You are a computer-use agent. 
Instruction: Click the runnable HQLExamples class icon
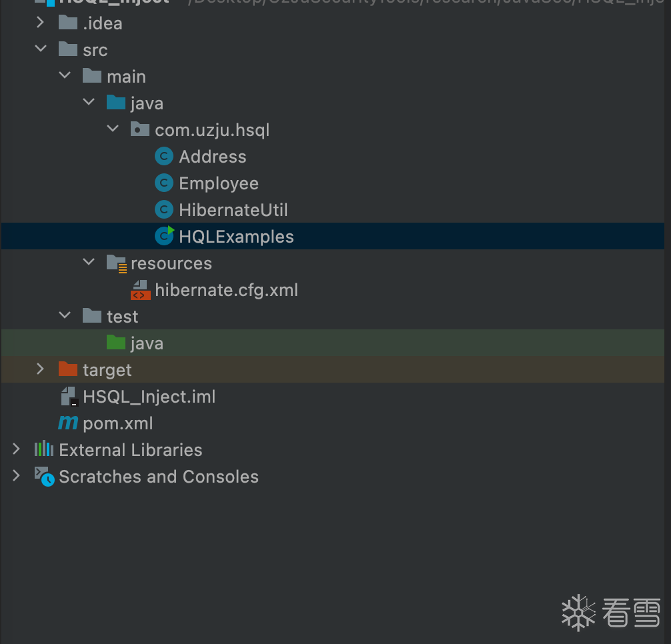tap(163, 236)
